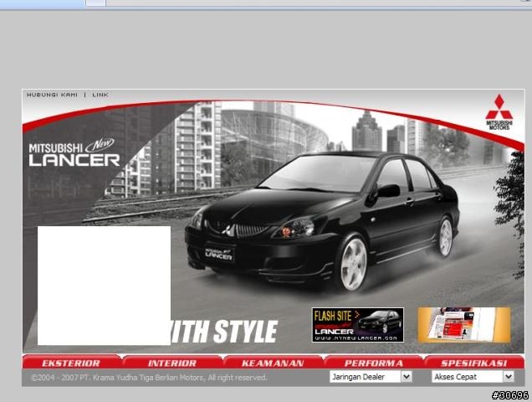
Task: Open the Flash Site Lancer banner
Action: [x=358, y=325]
